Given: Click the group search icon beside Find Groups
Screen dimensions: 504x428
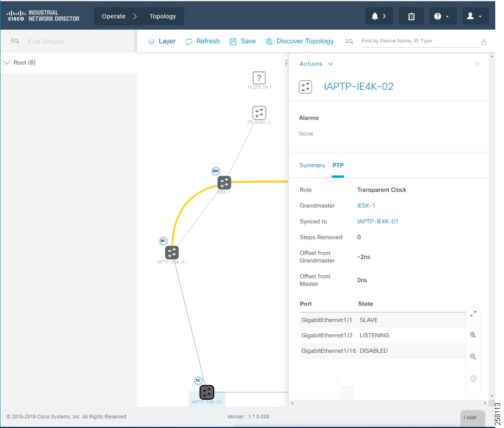Looking at the screenshot, I should click(15, 41).
